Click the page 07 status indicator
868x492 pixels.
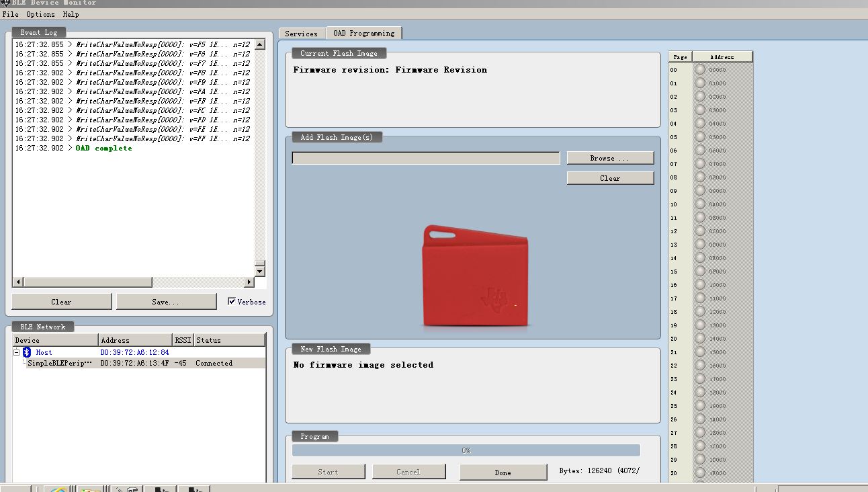700,163
